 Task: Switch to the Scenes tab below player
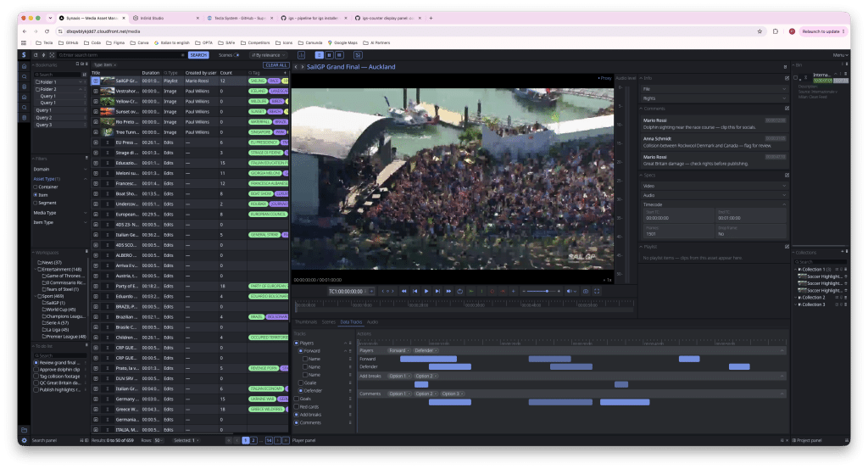coord(329,322)
